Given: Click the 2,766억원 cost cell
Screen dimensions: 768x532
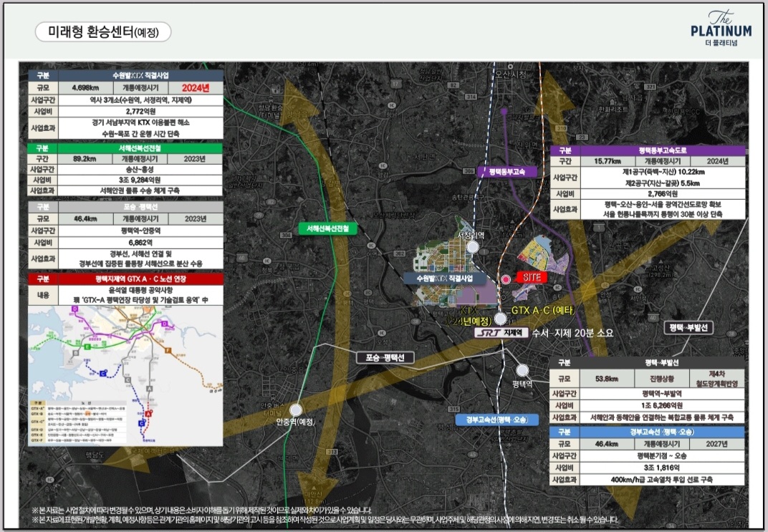Looking at the screenshot, I should 662,194.
